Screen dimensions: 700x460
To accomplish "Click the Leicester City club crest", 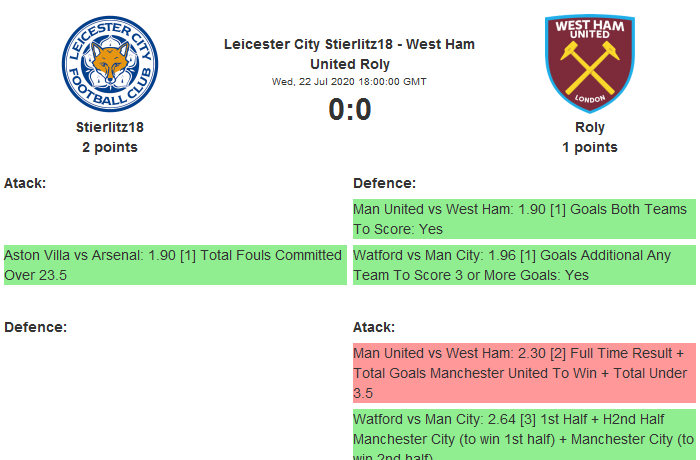I will 110,64.
